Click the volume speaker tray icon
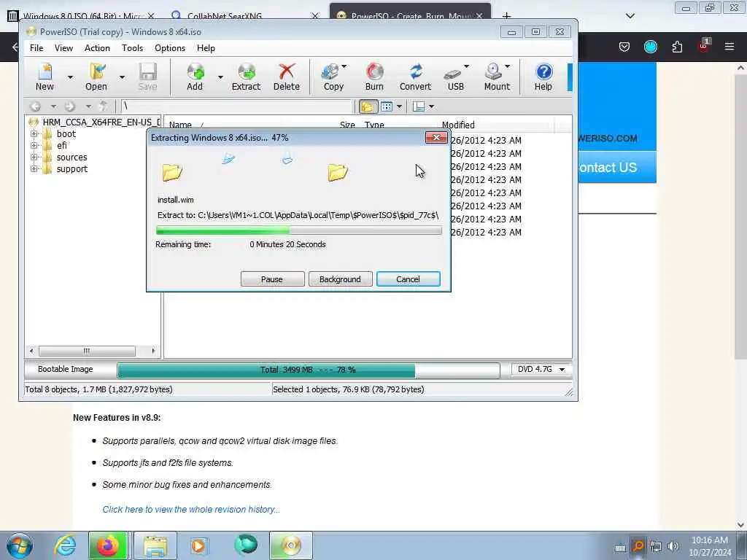 click(673, 546)
